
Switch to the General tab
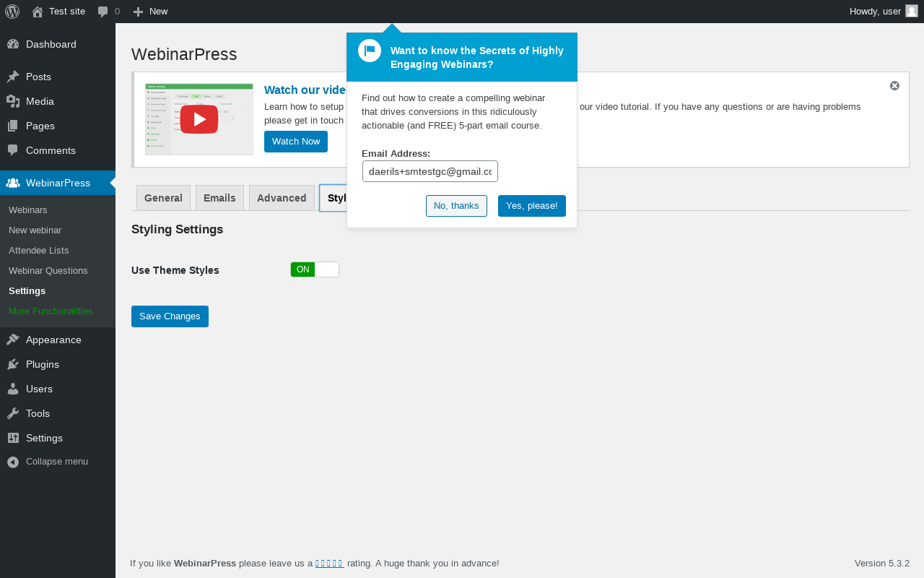pyautogui.click(x=163, y=198)
